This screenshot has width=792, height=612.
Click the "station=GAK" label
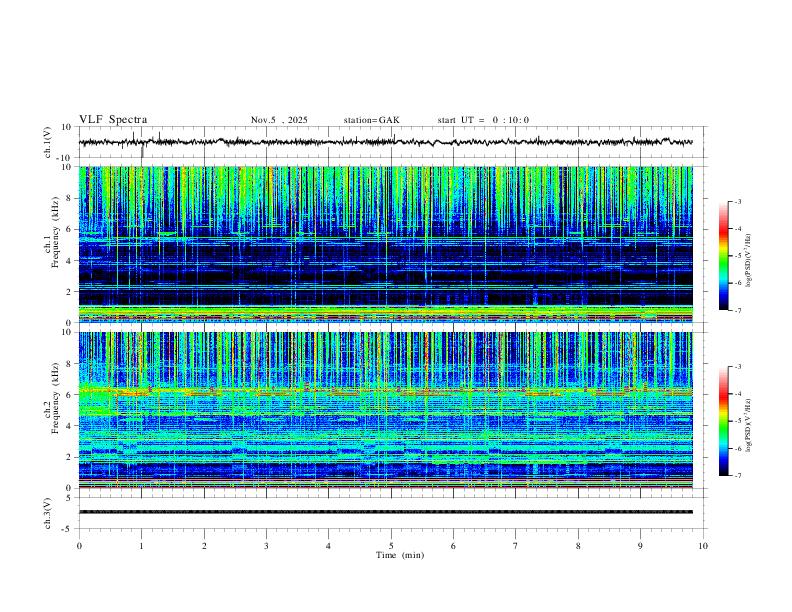click(372, 120)
